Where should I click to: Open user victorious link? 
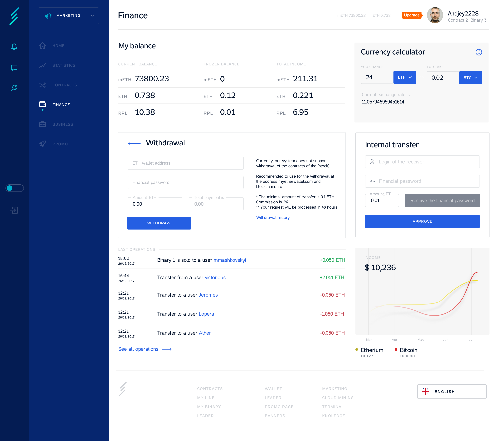215,277
